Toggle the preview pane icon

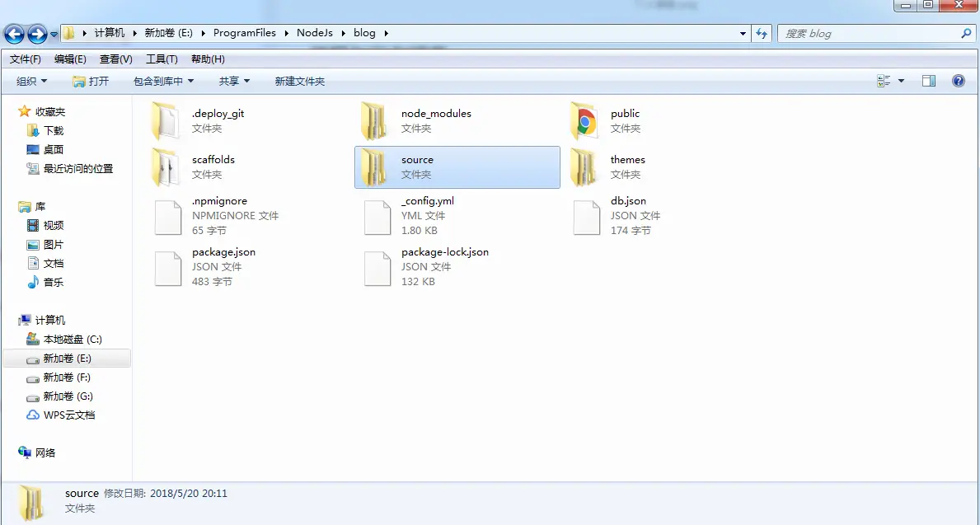(x=929, y=81)
